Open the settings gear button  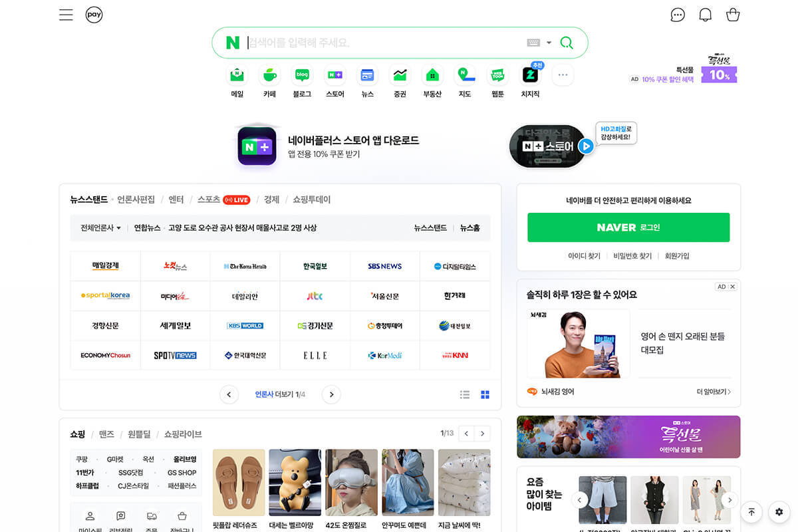pyautogui.click(x=779, y=512)
